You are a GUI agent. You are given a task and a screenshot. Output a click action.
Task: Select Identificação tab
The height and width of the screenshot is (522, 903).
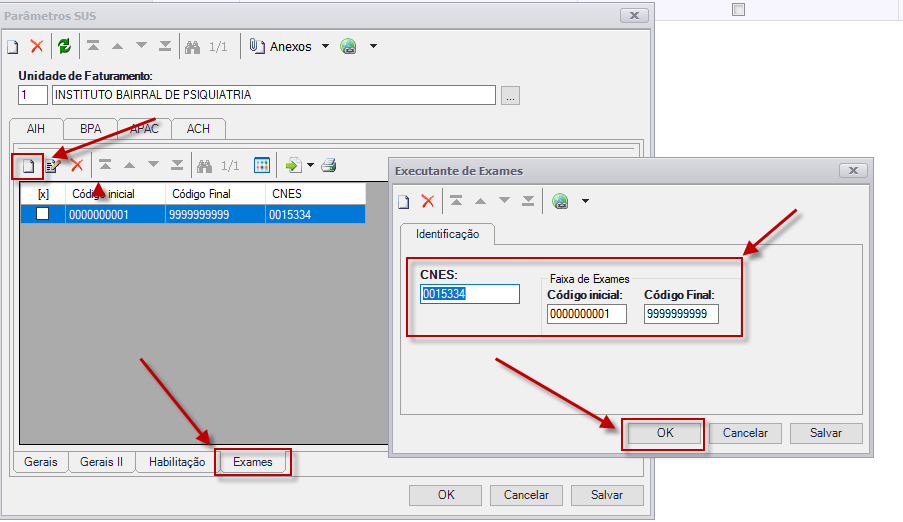pyautogui.click(x=447, y=234)
